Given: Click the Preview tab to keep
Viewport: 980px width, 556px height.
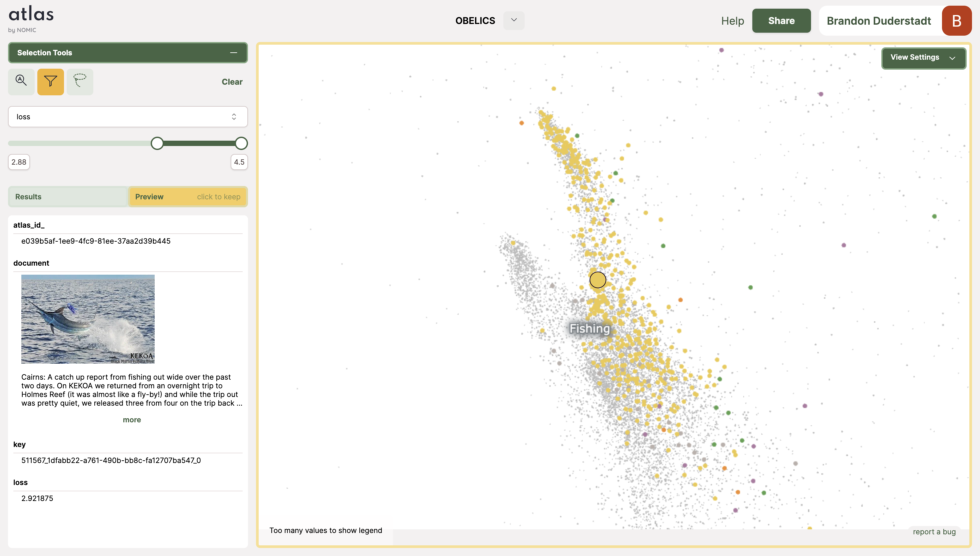Looking at the screenshot, I should tap(187, 197).
